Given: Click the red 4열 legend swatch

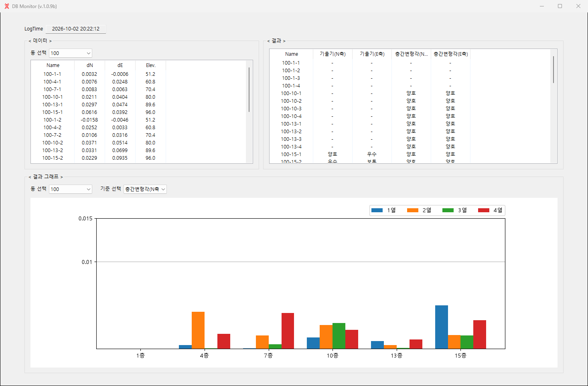Looking at the screenshot, I should 484,210.
